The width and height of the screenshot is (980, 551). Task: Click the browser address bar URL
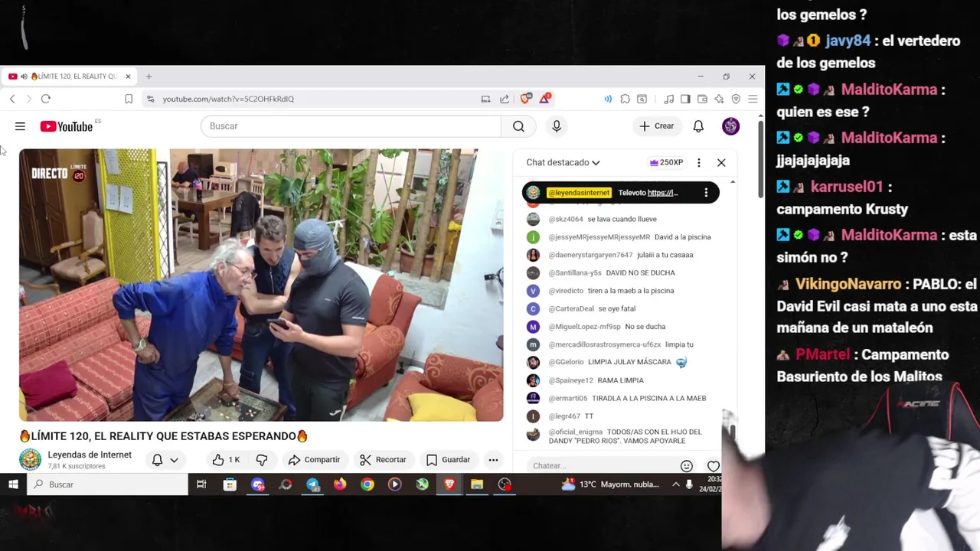(x=228, y=99)
